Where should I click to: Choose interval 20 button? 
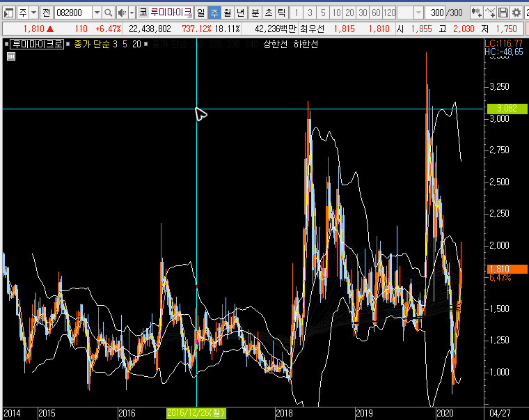(x=349, y=13)
